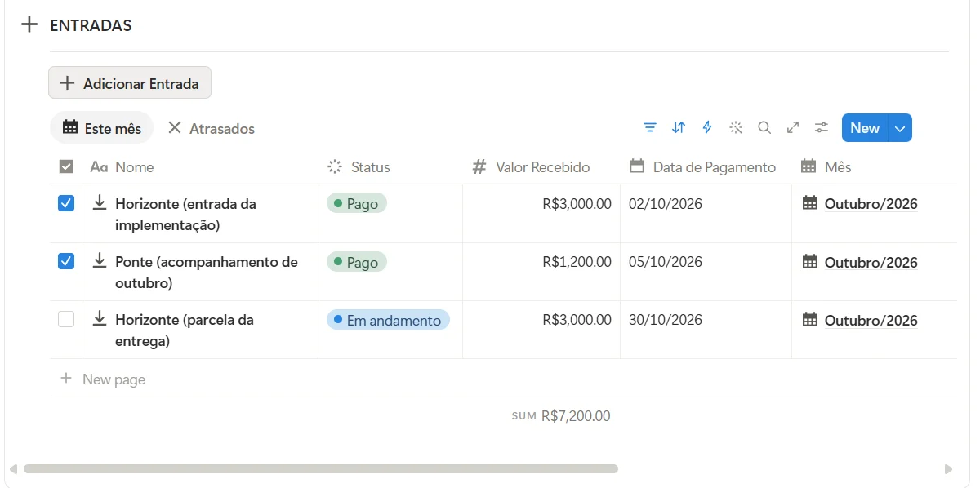Viewport: 980px width, 488px height.
Task: Click download icon of Ponte (acompanhamento de outubro)
Action: click(x=100, y=260)
